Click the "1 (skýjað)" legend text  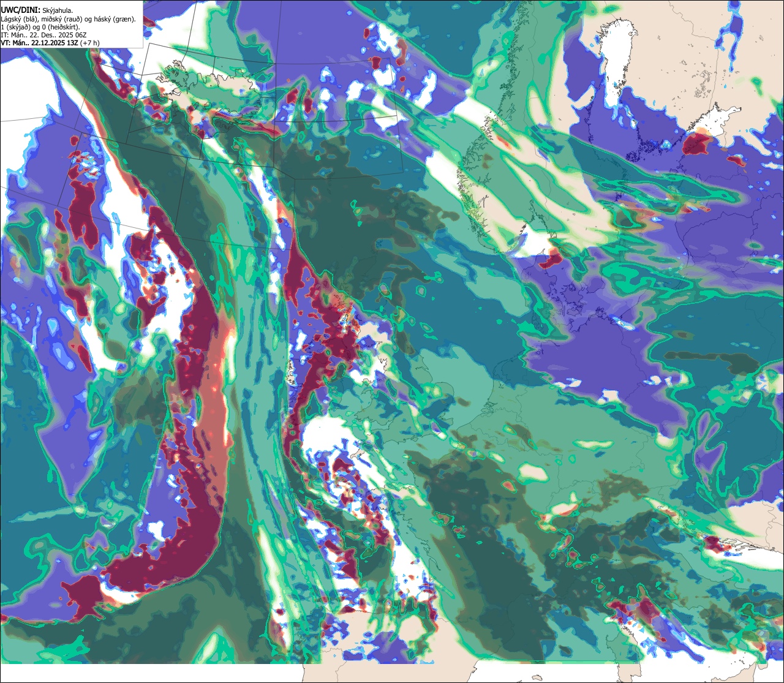coord(15,28)
